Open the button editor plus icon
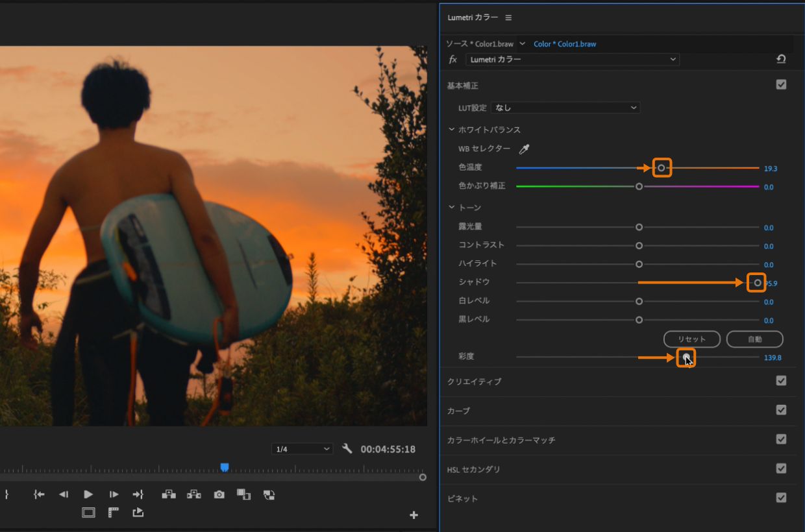Viewport: 805px width, 532px height. 414,515
